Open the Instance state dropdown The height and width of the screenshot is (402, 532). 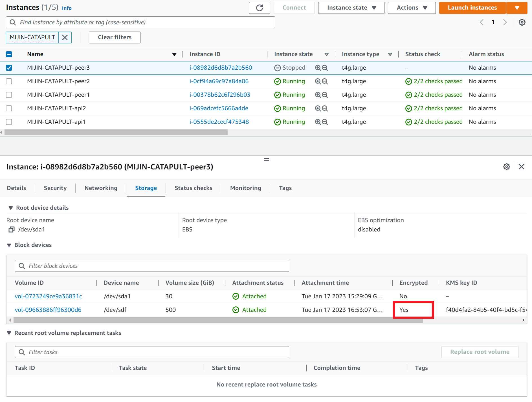tap(351, 8)
